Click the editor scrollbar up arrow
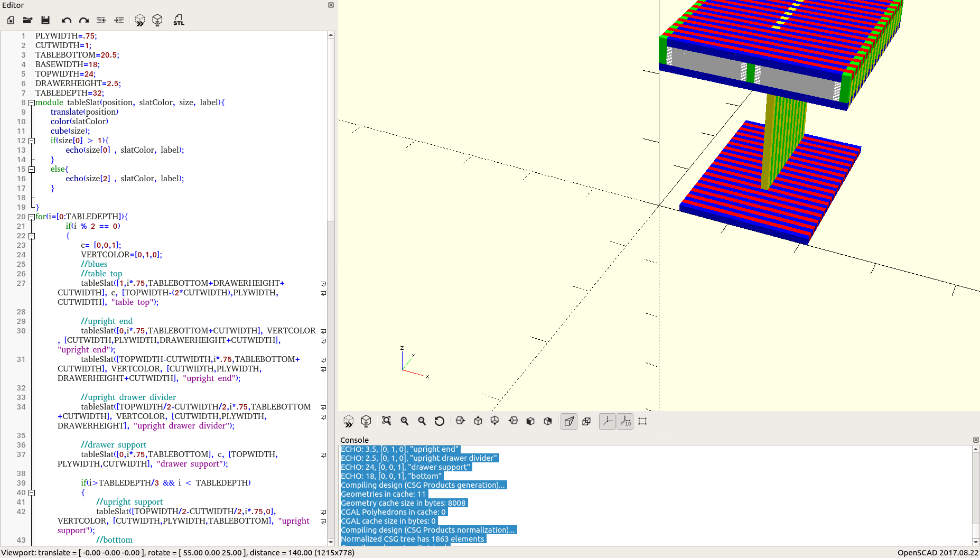This screenshot has width=980, height=558. click(x=331, y=35)
